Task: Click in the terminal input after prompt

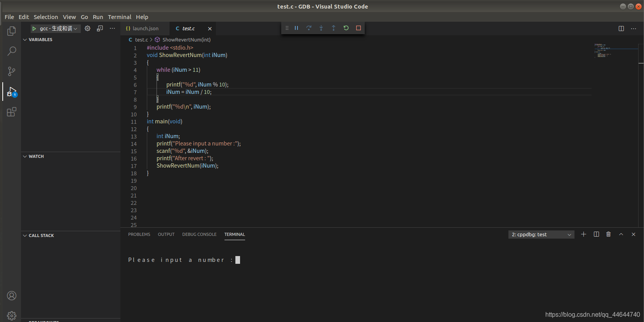Action: (238, 260)
